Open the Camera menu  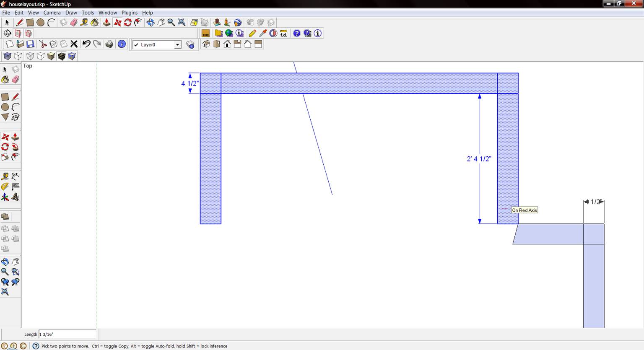52,13
